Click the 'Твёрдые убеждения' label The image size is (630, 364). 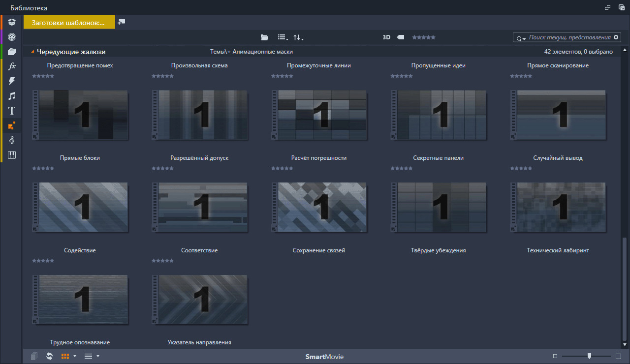coord(439,250)
